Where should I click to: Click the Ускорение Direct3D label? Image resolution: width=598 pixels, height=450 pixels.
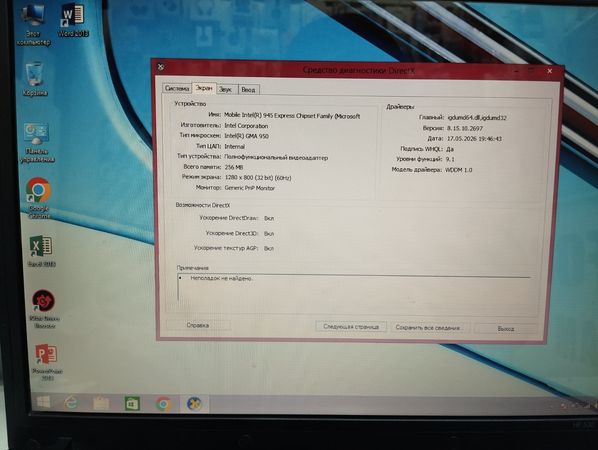pyautogui.click(x=231, y=233)
